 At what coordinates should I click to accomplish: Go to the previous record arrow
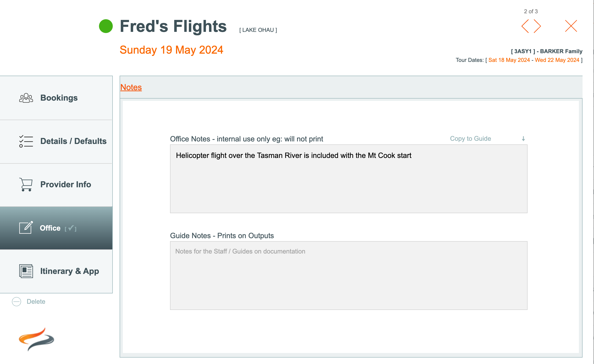pos(525,26)
